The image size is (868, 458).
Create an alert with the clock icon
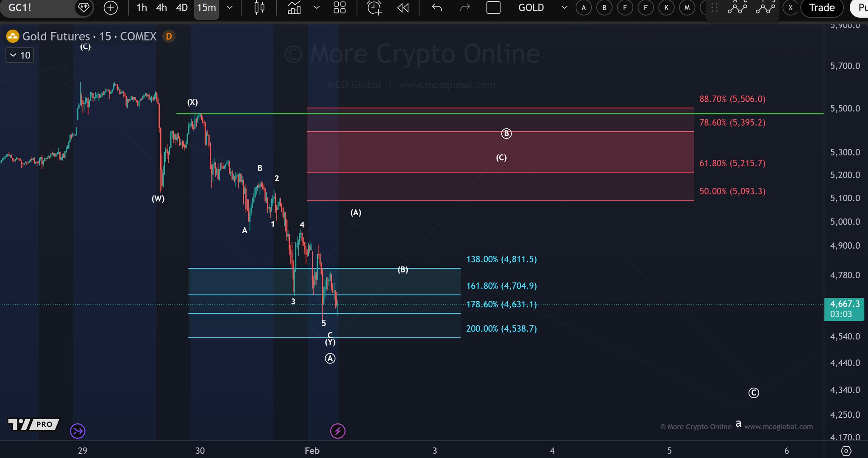(x=374, y=8)
